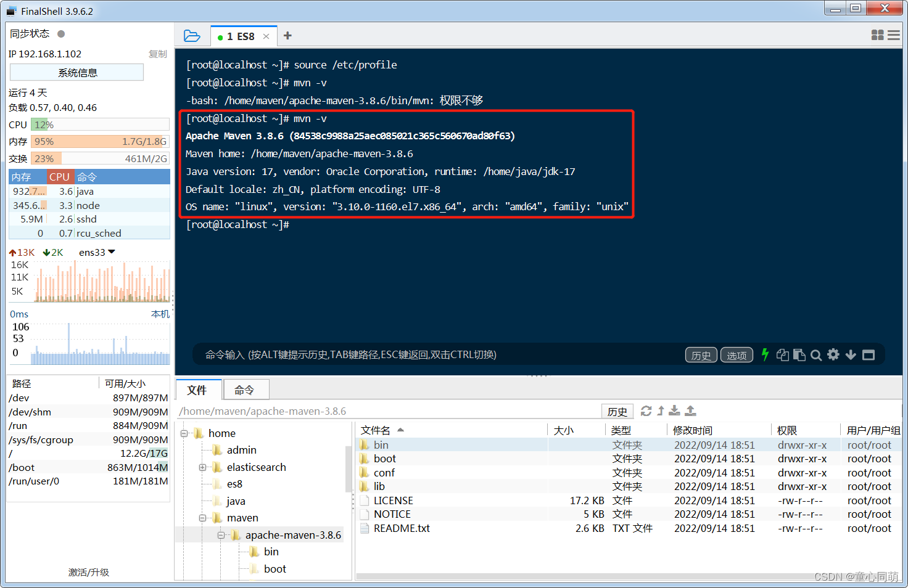Image resolution: width=908 pixels, height=588 pixels.
Task: Collapse the apache-maven-3.8.6 tree node
Action: pyautogui.click(x=221, y=535)
